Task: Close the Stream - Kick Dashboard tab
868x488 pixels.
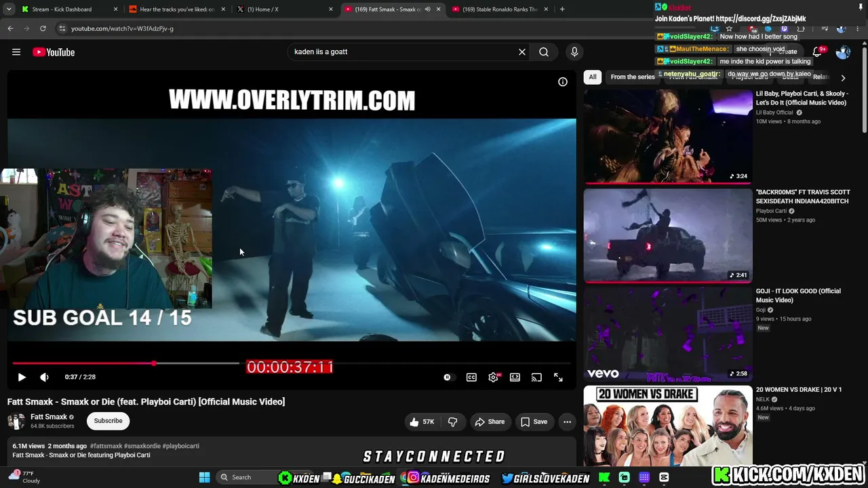Action: tap(115, 9)
